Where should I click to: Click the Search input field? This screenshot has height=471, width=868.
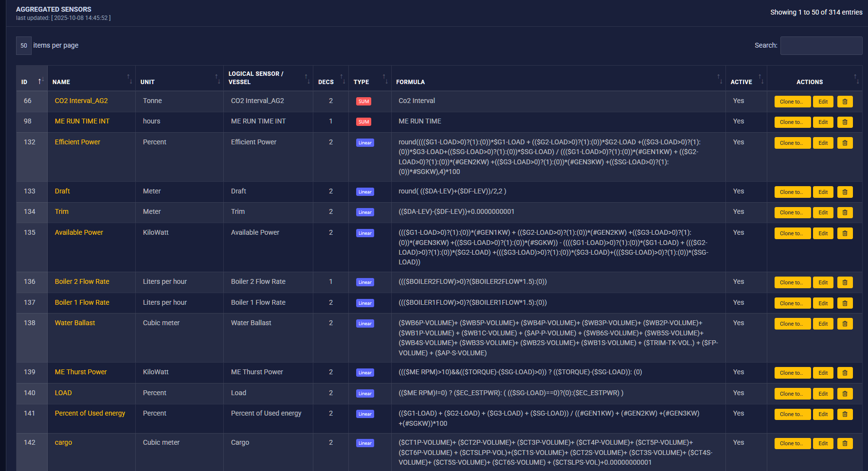pyautogui.click(x=821, y=45)
